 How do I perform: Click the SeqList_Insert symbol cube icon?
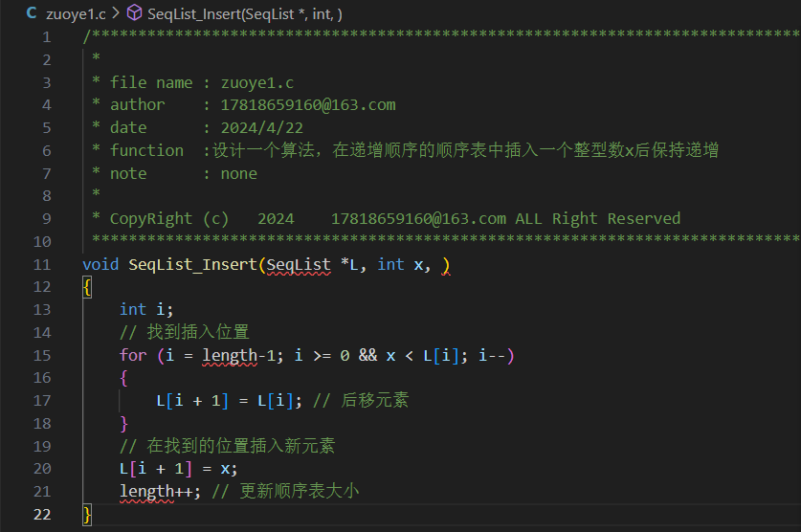point(134,12)
